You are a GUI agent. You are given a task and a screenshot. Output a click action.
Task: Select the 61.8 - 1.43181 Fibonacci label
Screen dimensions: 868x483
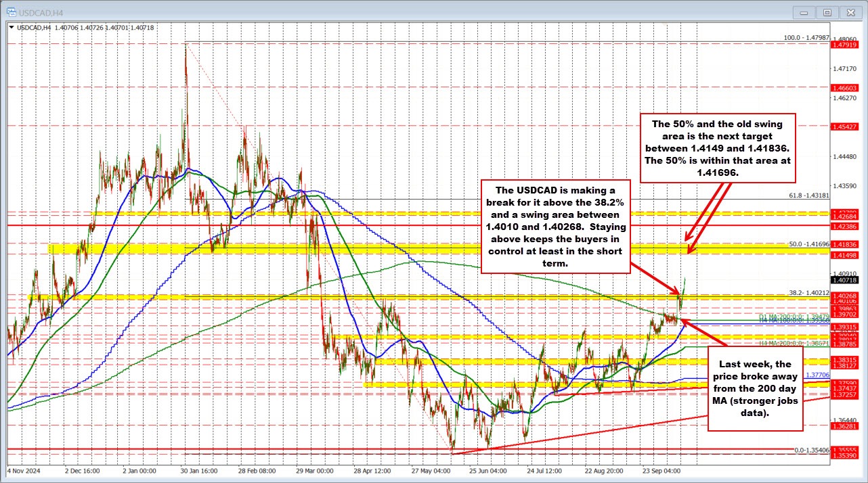point(807,195)
